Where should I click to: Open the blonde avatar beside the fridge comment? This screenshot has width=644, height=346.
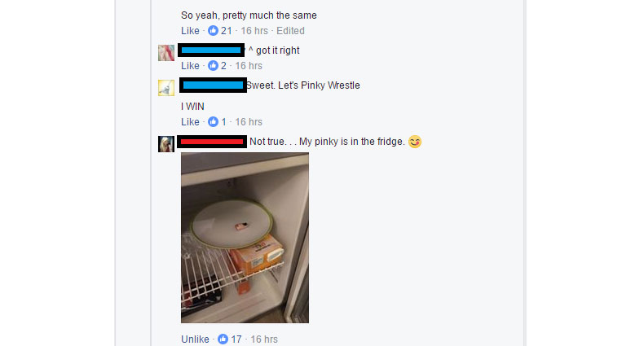166,144
